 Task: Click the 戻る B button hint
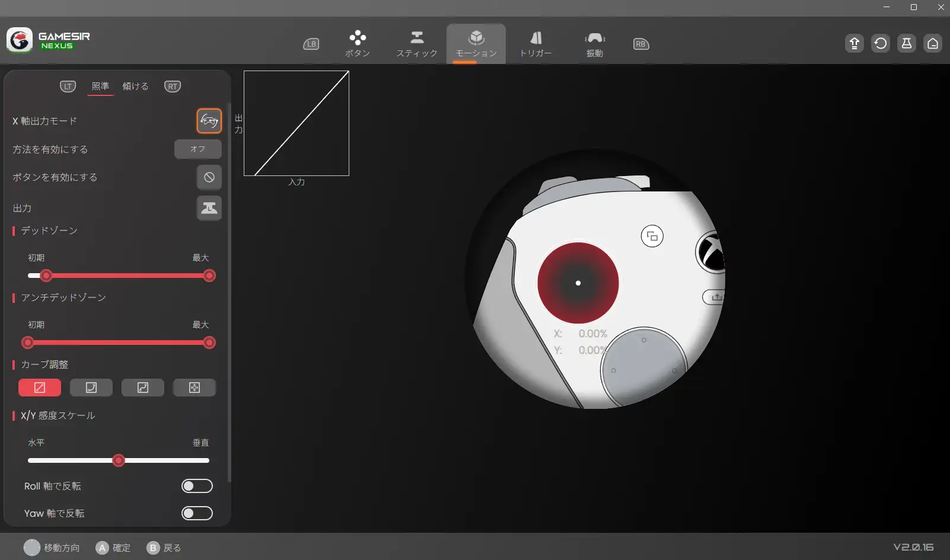[164, 548]
